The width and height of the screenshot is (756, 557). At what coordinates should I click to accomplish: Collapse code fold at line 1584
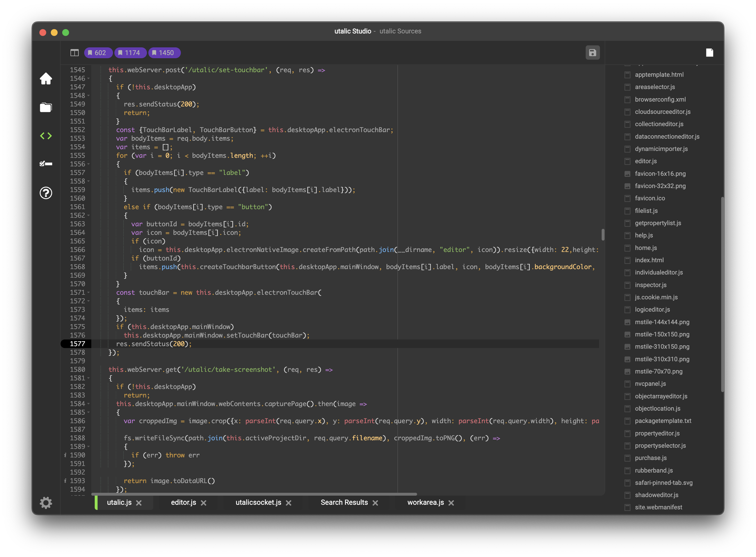click(x=89, y=403)
